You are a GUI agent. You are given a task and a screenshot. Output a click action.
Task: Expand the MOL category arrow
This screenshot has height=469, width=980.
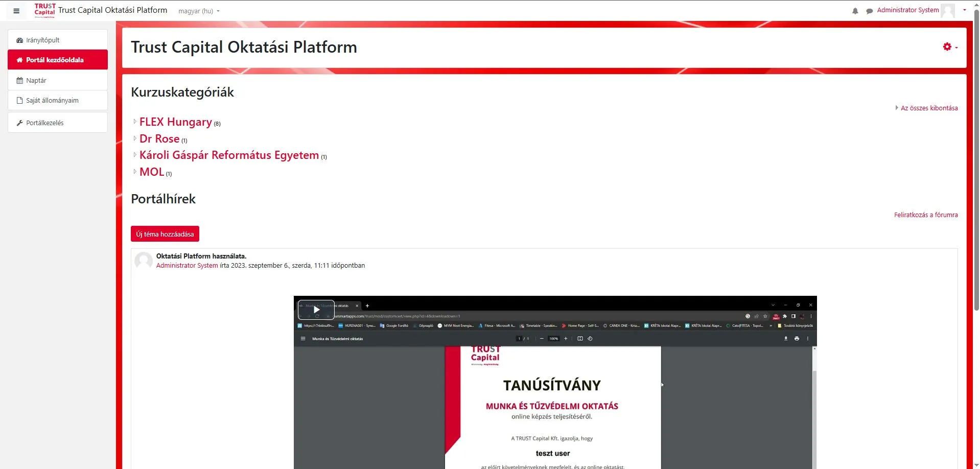[x=135, y=172]
